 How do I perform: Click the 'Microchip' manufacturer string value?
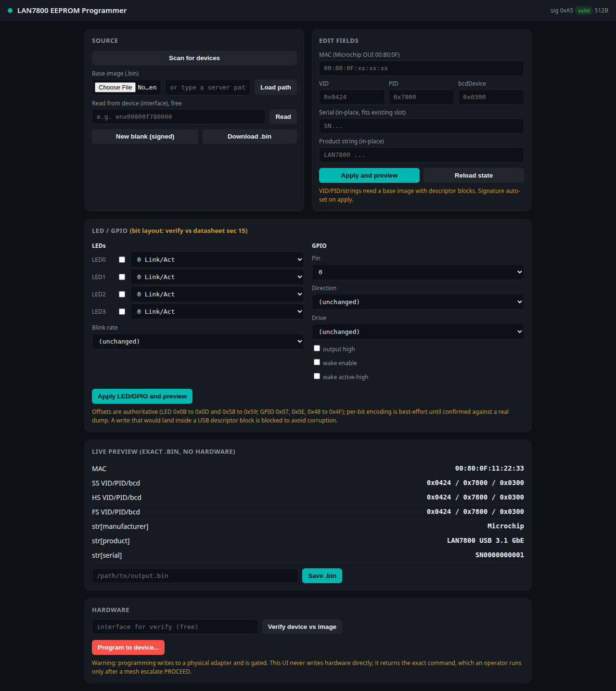pyautogui.click(x=506, y=526)
